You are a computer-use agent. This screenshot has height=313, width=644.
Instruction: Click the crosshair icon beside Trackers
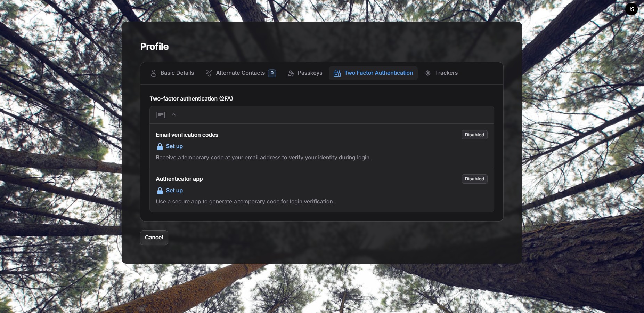tap(428, 73)
